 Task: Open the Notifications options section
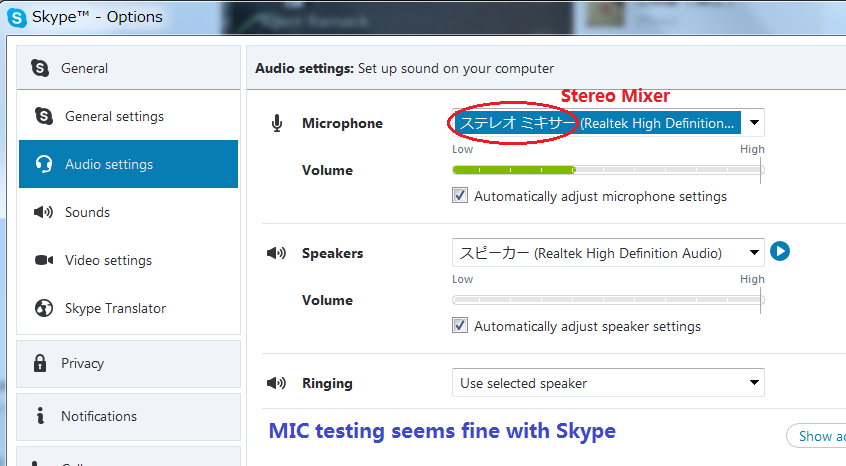128,416
